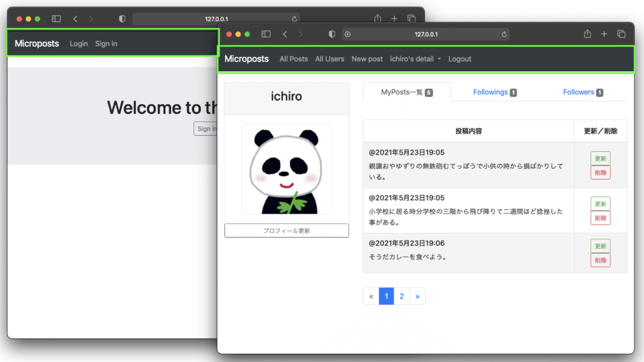The width and height of the screenshot is (644, 362).
Task: Toggle the sidebar in the background Safari window
Action: [56, 18]
